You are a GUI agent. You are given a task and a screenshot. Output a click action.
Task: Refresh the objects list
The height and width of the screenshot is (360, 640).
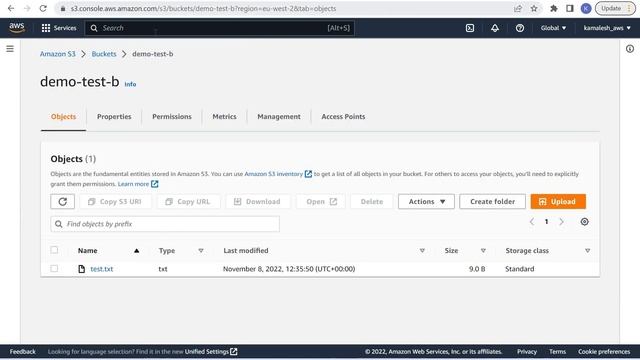click(62, 201)
